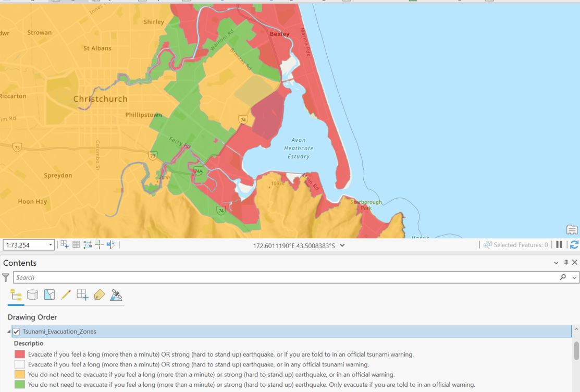The width and height of the screenshot is (580, 392).
Task: Open the coordinate display units dropdown
Action: click(x=342, y=245)
